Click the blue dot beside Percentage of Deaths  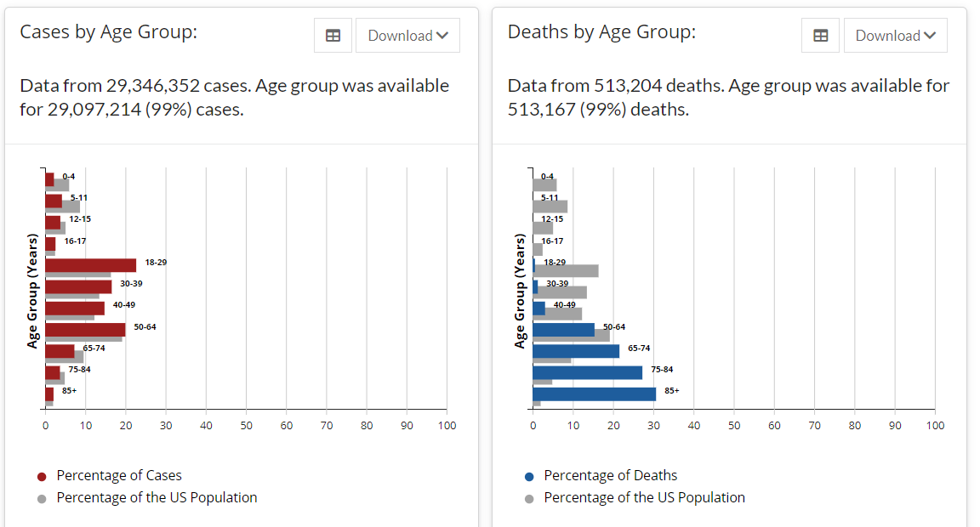click(x=529, y=477)
